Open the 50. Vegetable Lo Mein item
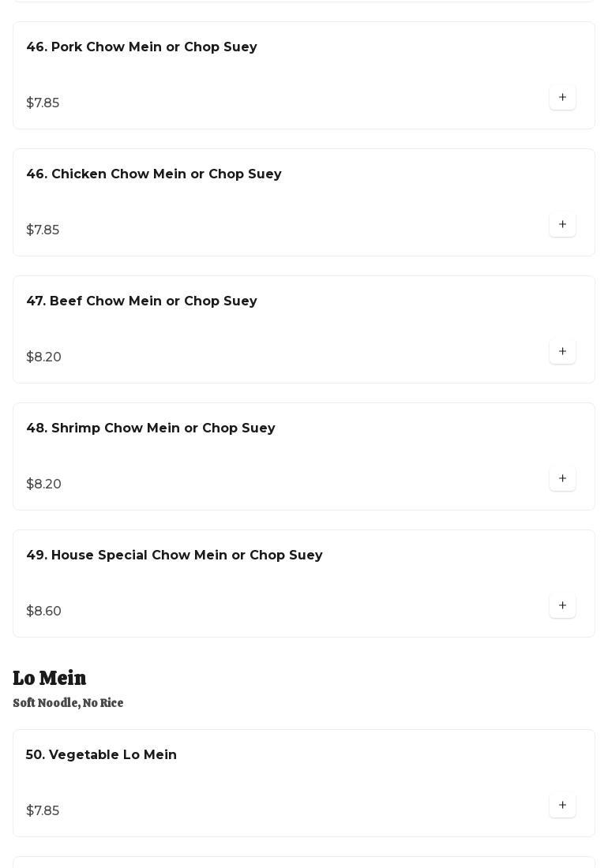The image size is (608, 868). 101,755
